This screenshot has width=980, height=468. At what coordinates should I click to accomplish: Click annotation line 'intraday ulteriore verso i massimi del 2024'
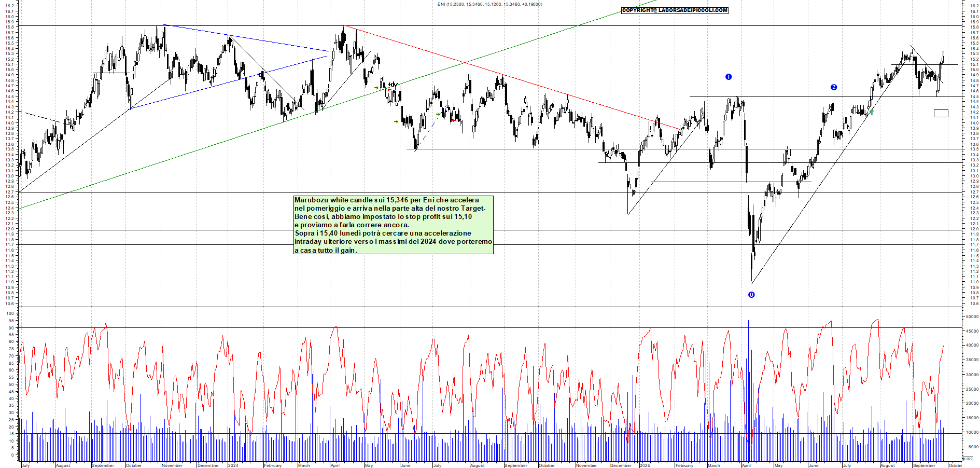point(393,241)
